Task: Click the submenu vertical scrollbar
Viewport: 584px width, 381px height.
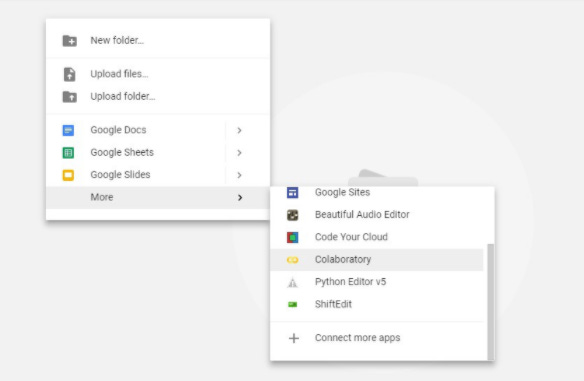Action: [491, 302]
